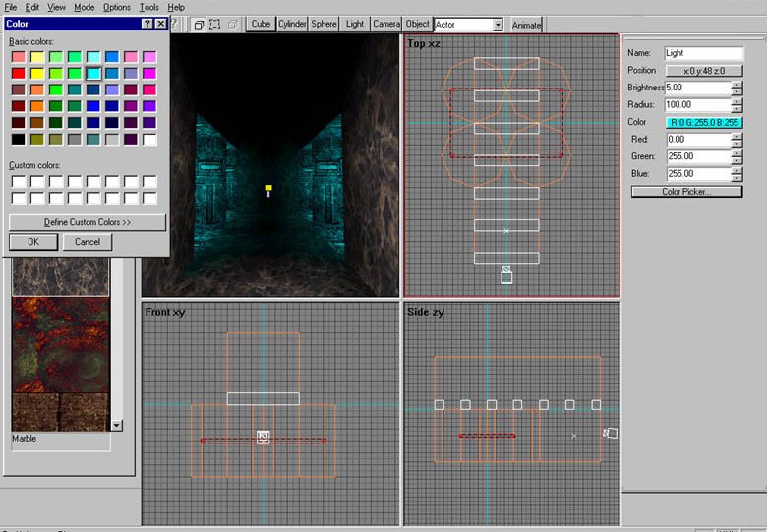Click the cyan Color value swatch in properties
This screenshot has height=532, width=767.
pyautogui.click(x=704, y=123)
